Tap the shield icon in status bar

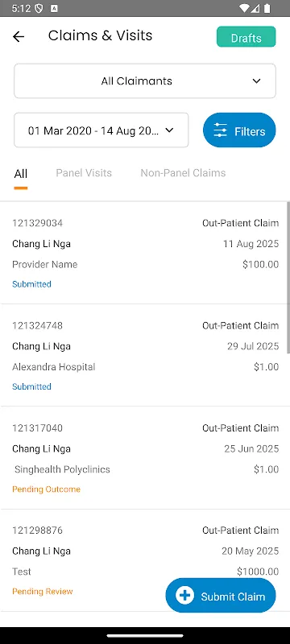click(x=39, y=8)
